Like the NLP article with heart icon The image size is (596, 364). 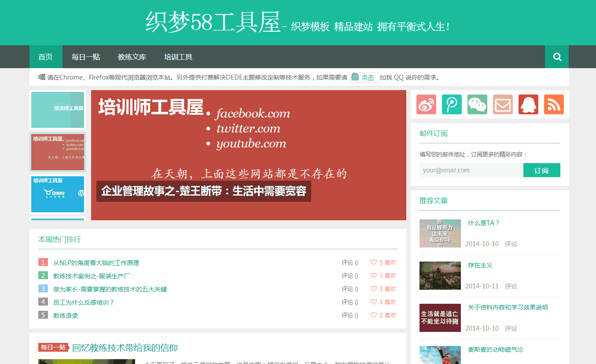pyautogui.click(x=374, y=262)
